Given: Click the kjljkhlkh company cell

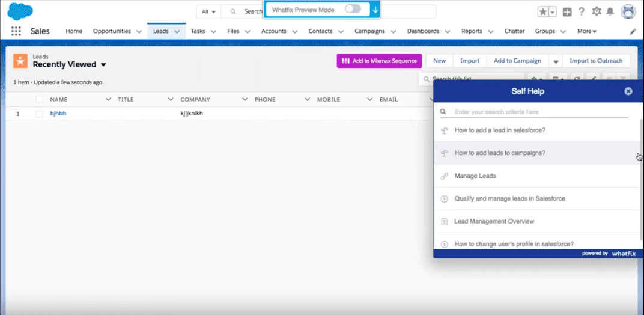Looking at the screenshot, I should click(192, 114).
